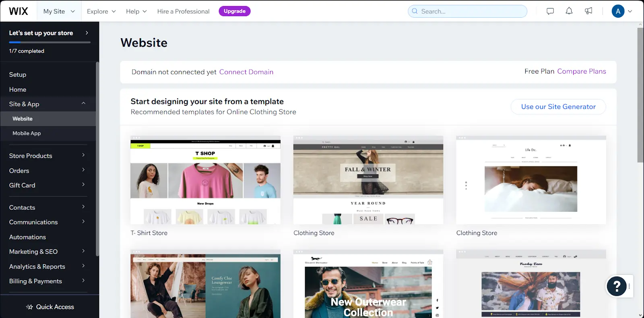The height and width of the screenshot is (318, 644).
Task: Click the Connect Domain link
Action: (x=246, y=72)
